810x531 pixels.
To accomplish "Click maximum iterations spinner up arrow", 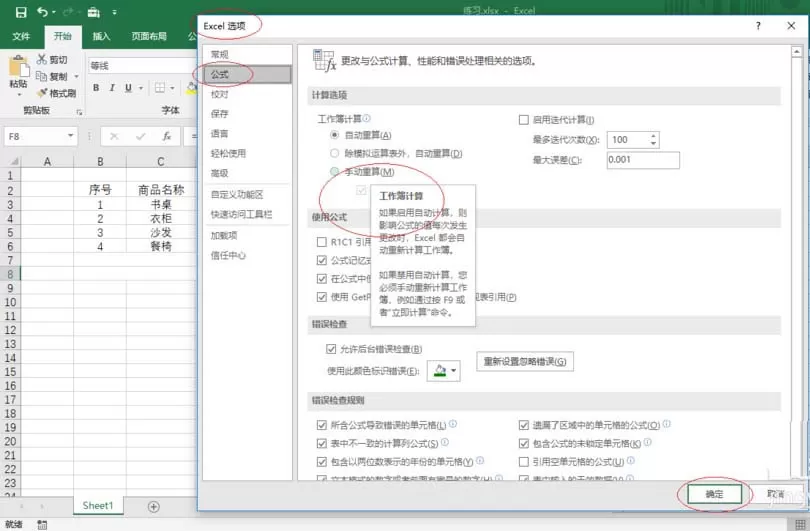I will tap(653, 136).
